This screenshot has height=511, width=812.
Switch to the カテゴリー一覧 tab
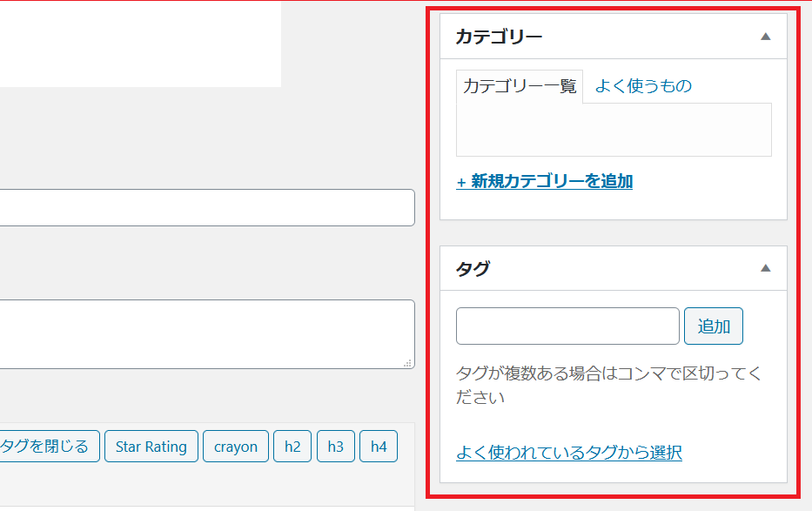pos(520,86)
